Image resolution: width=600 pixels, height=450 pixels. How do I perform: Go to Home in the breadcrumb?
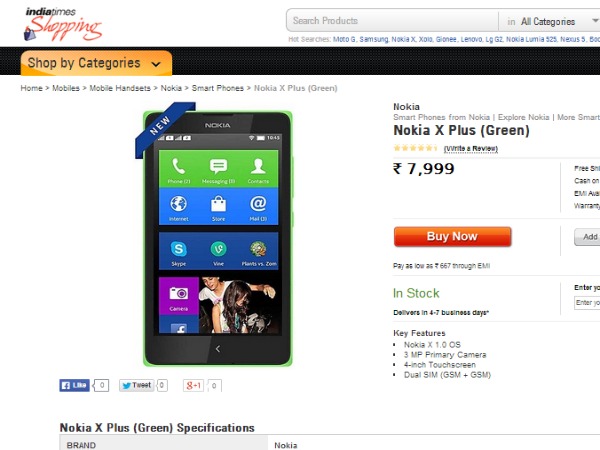tap(31, 88)
